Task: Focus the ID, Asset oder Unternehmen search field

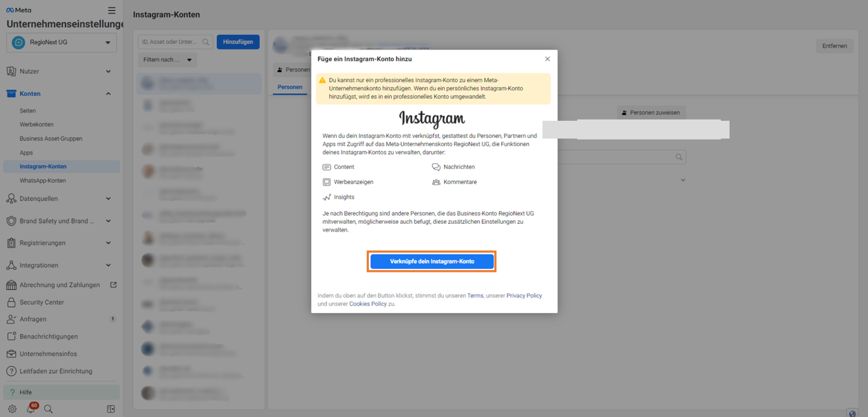Action: pyautogui.click(x=175, y=42)
